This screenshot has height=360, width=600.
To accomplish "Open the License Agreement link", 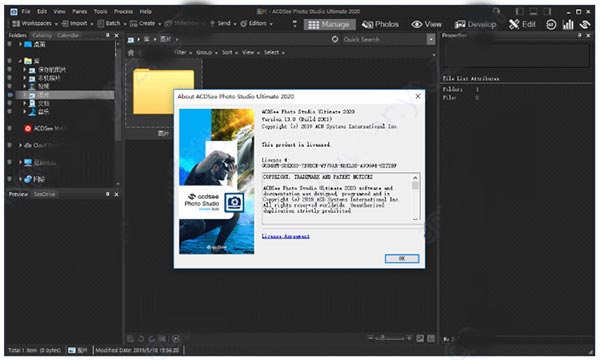I will tap(285, 236).
